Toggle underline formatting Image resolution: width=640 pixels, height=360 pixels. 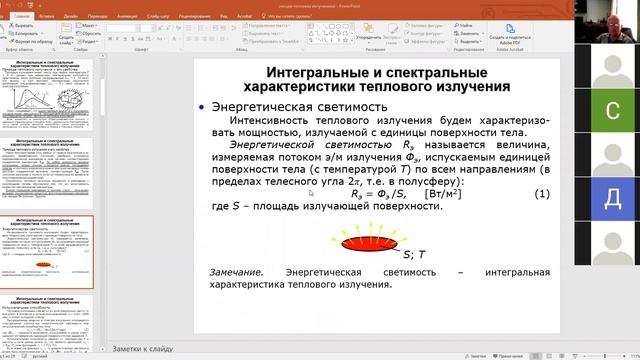[x=125, y=39]
